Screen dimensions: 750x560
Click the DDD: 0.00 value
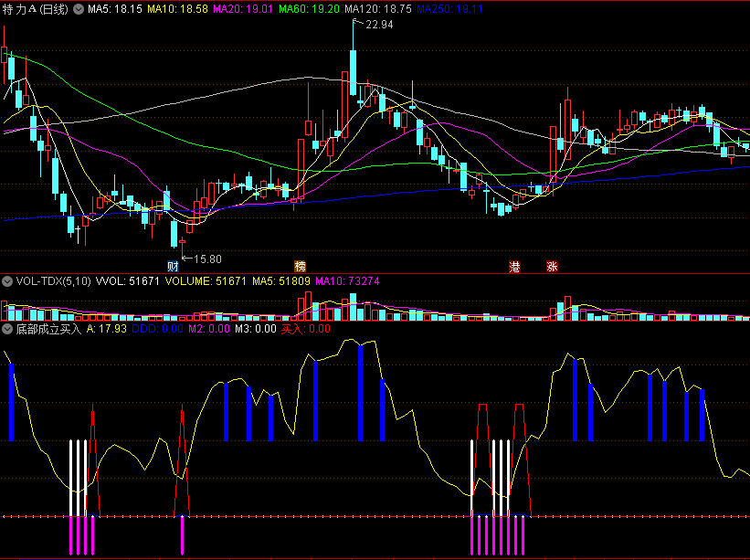point(157,329)
